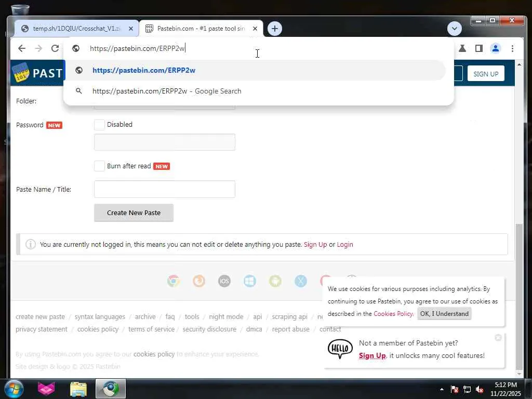The image size is (532, 399).
Task: Open the macOS app icon
Action: (x=301, y=281)
